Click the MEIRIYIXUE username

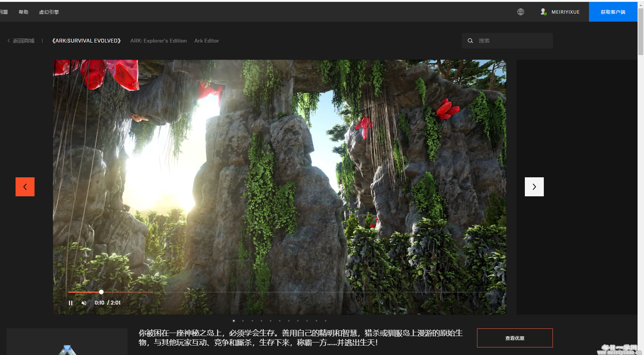click(565, 12)
